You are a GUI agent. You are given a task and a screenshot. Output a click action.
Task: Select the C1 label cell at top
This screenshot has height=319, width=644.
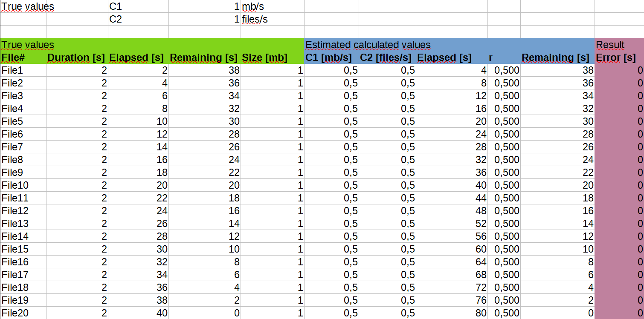click(x=138, y=6)
